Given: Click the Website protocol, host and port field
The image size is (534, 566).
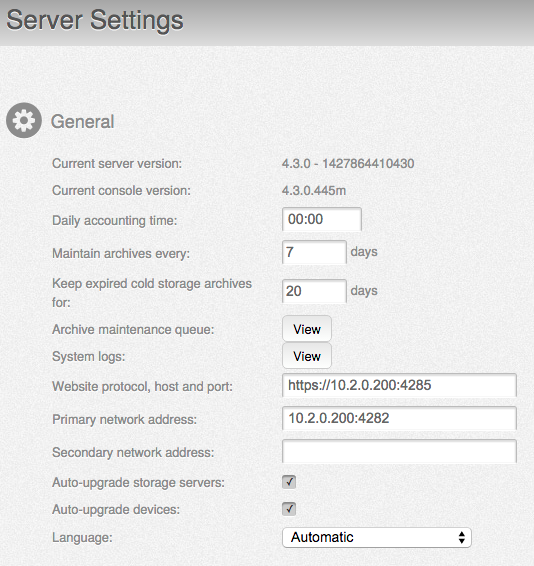Looking at the screenshot, I should click(x=399, y=385).
